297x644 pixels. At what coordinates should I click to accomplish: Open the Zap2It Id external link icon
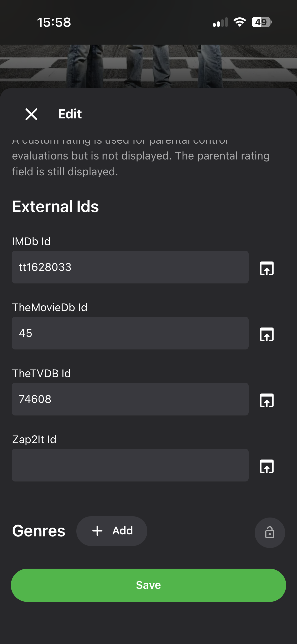coord(267,466)
